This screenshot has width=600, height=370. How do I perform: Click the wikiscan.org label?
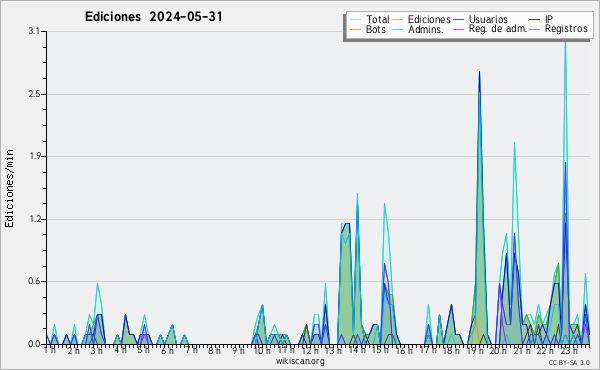point(300,361)
